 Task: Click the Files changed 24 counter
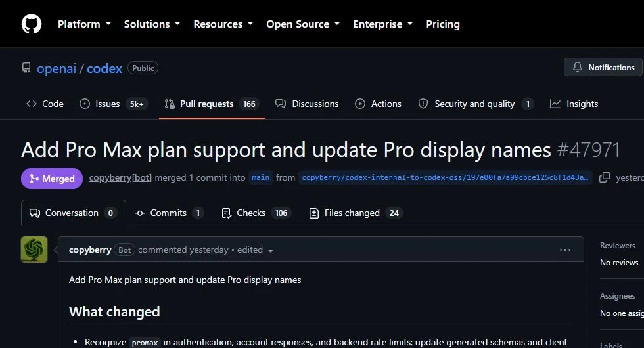(x=394, y=213)
